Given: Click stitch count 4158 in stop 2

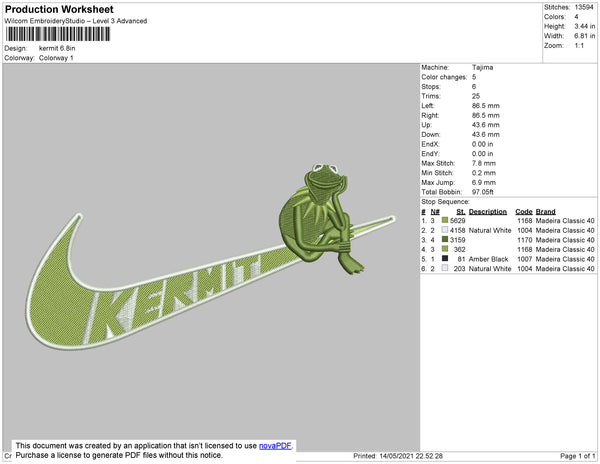Looking at the screenshot, I should click(x=458, y=230).
